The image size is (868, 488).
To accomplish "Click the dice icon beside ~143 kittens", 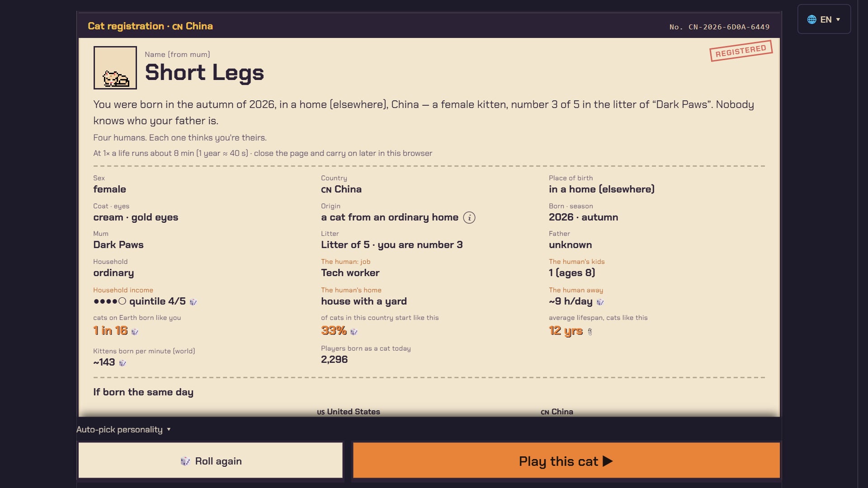I will pos(122,363).
